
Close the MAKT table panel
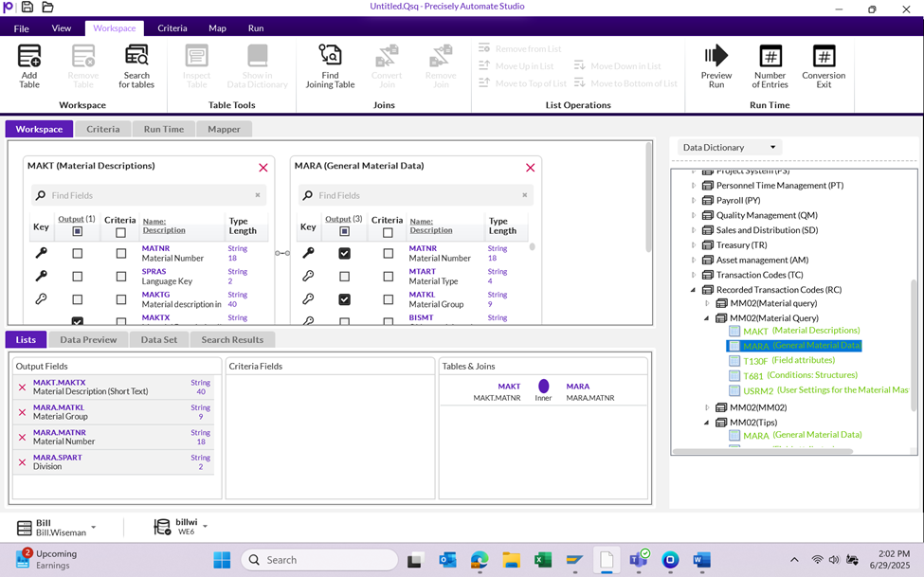pos(263,168)
